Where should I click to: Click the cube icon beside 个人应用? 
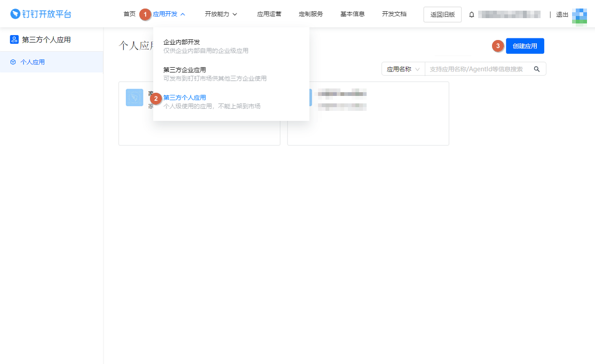click(x=13, y=62)
